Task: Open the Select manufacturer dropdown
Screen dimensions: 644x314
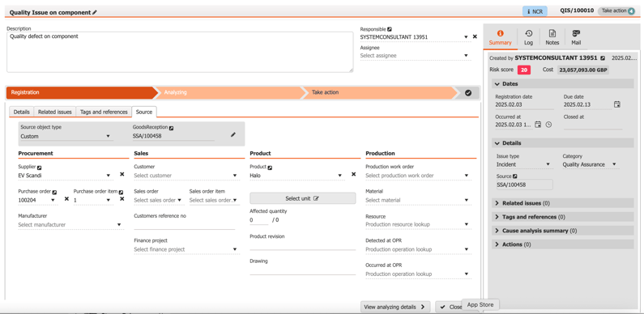Action: click(119, 224)
